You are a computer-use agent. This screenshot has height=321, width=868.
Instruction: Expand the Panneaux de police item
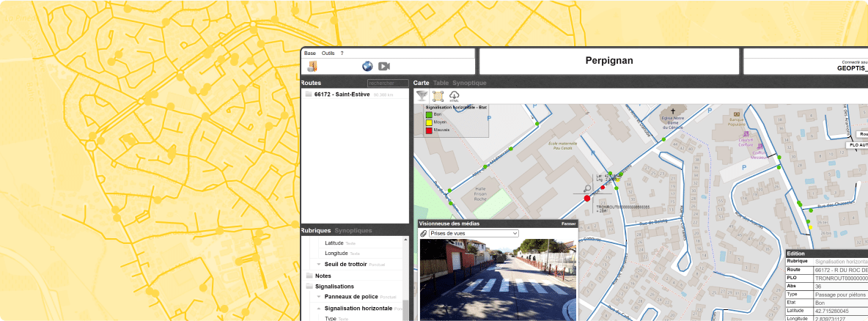pos(319,297)
